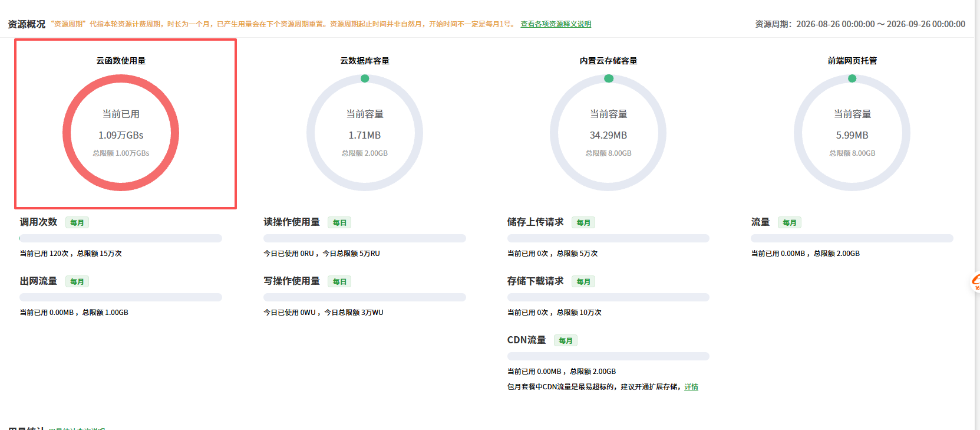Screen dimensions: 980x430
Task: Click the 存储下载请求 progress bar
Action: 608,297
